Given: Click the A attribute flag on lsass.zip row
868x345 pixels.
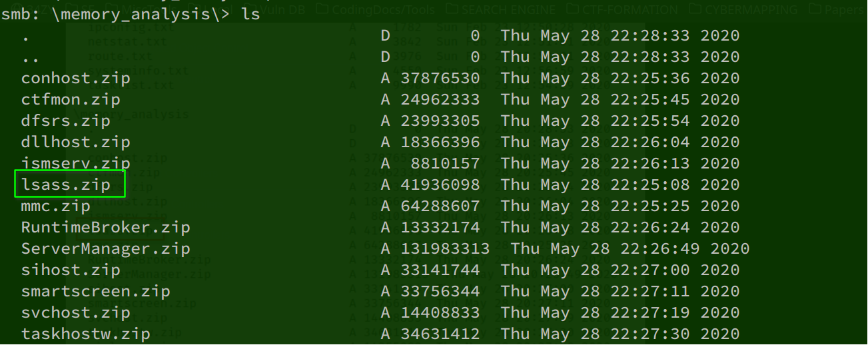Looking at the screenshot, I should [386, 185].
